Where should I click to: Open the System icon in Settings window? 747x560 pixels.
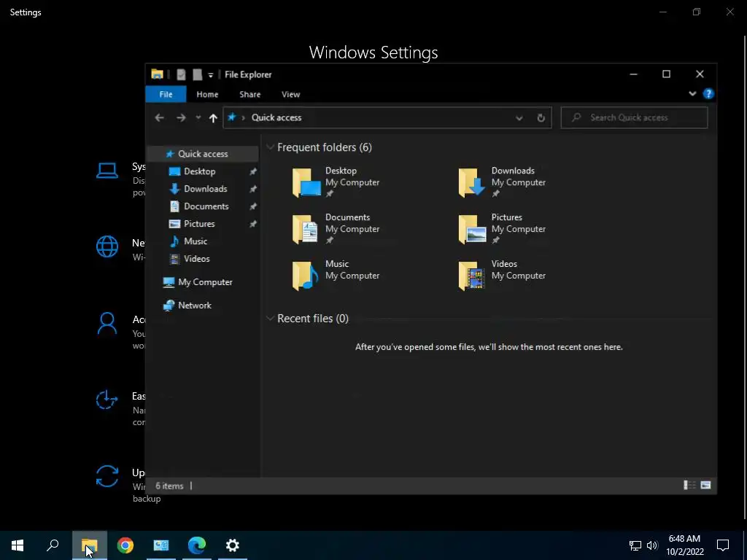[x=107, y=171]
